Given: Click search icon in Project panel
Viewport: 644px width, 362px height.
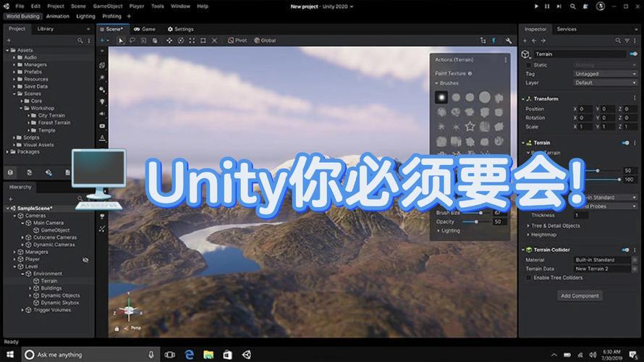Looking at the screenshot, I should (x=80, y=41).
